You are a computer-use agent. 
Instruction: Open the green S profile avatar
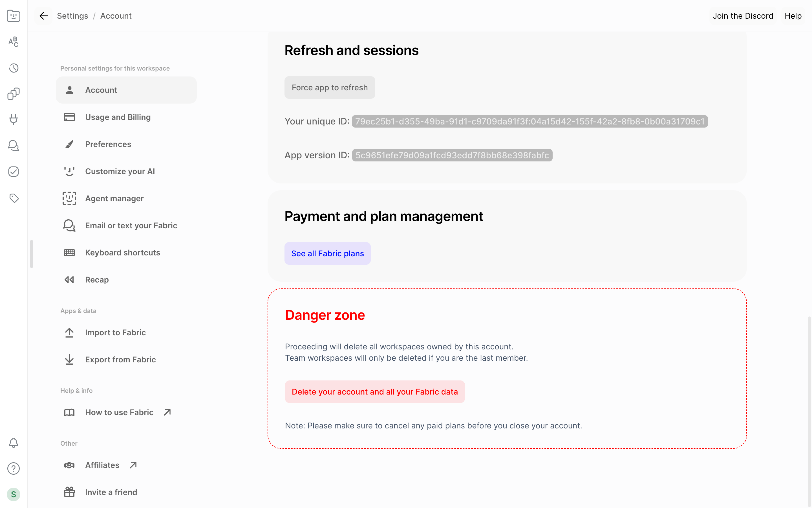(x=14, y=494)
